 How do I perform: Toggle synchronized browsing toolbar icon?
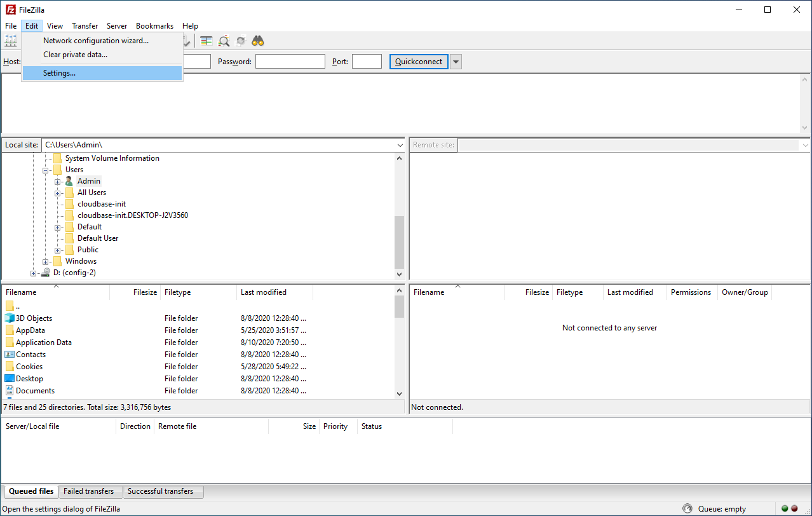tap(241, 41)
